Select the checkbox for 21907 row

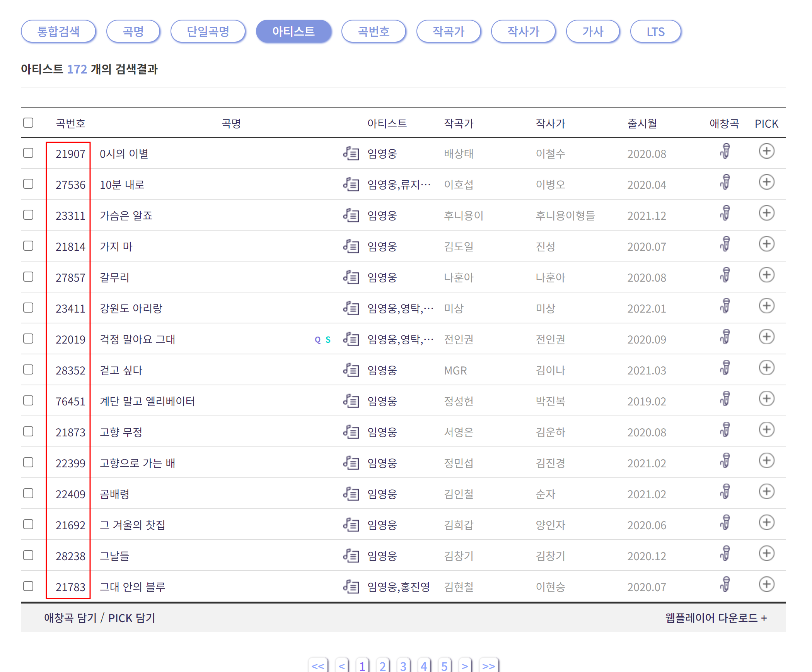(x=28, y=152)
